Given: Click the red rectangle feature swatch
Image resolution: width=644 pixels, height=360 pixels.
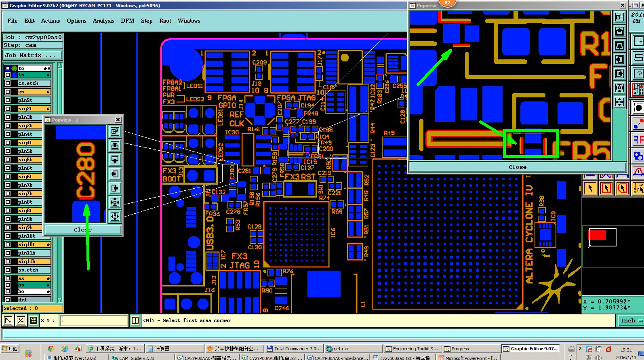Looking at the screenshot, I should [x=598, y=235].
